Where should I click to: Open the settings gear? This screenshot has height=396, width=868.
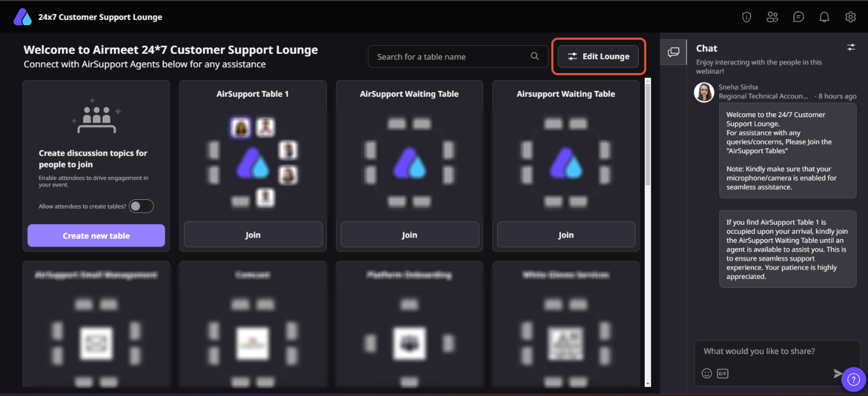click(850, 17)
